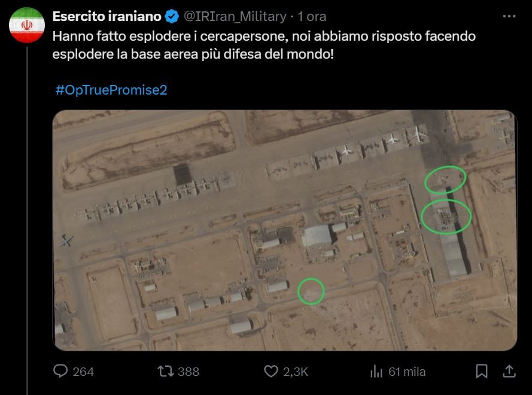Click the share upload icon

coord(509,371)
